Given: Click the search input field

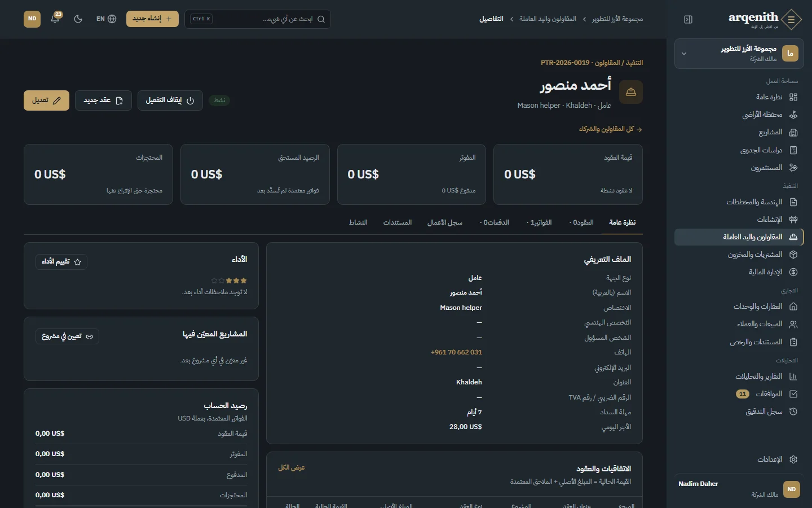Looking at the screenshot, I should click(x=257, y=19).
